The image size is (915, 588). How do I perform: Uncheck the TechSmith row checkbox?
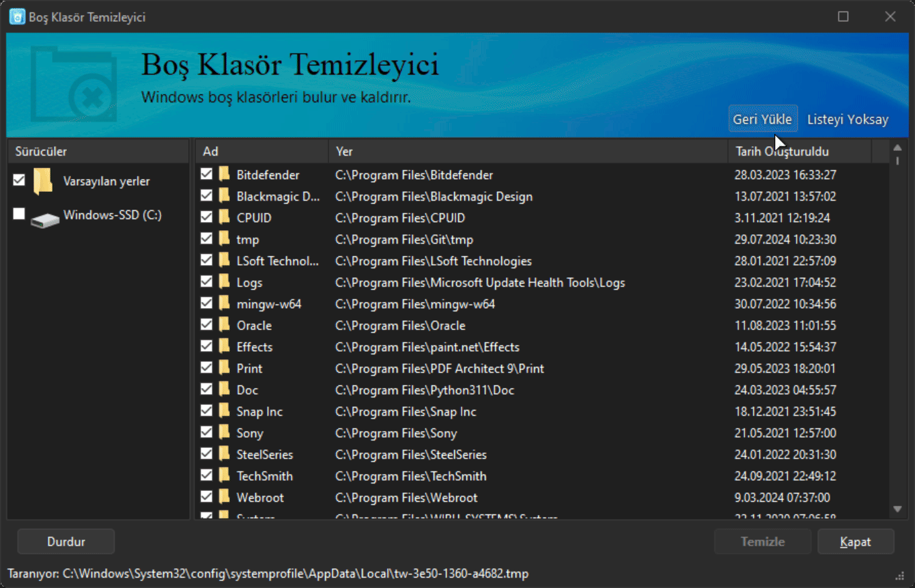(207, 475)
